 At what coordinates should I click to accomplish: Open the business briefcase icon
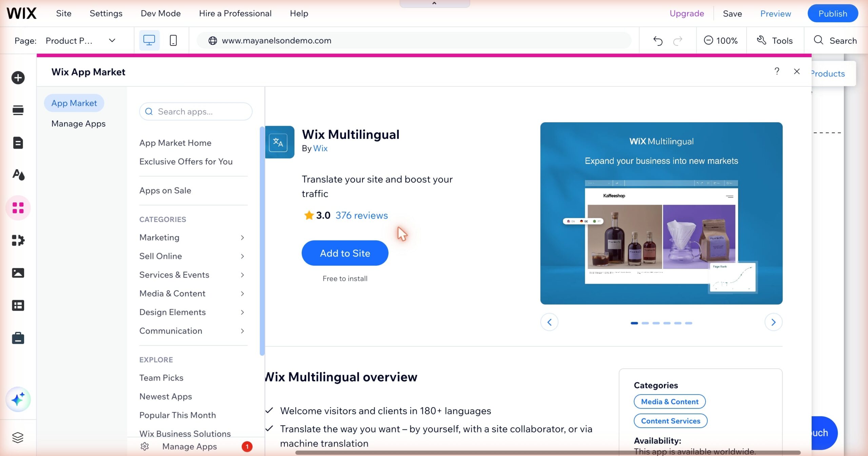tap(18, 338)
